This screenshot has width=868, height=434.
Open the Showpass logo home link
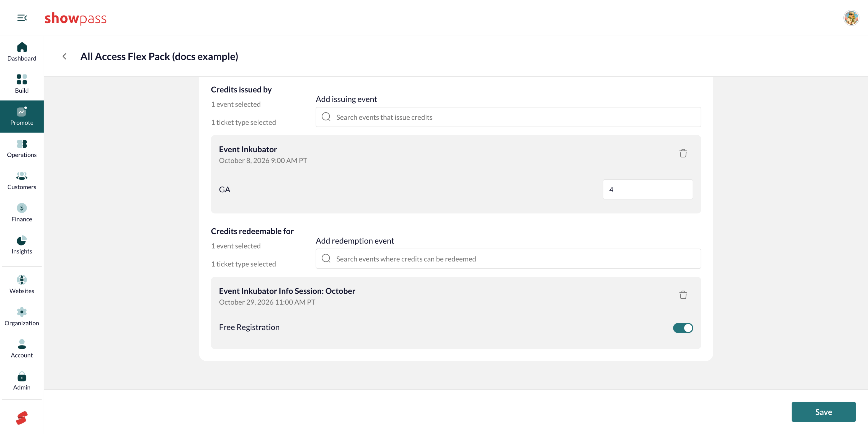point(76,18)
